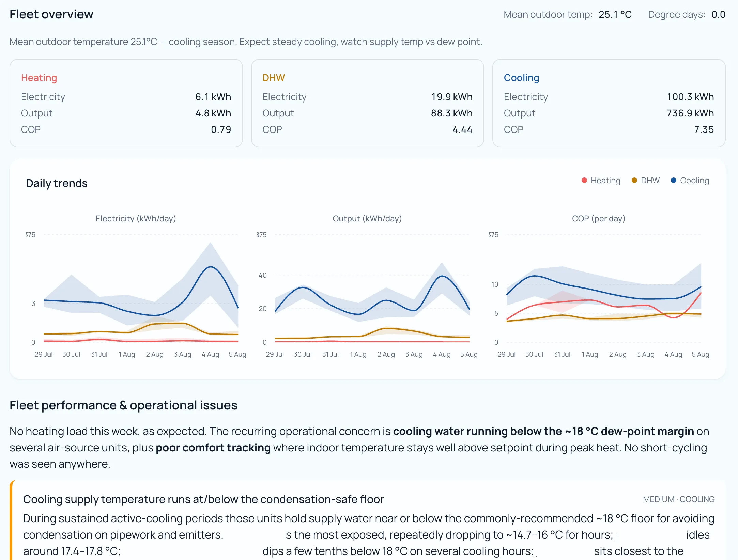Viewport: 738px width, 560px height.
Task: Select Cooling electricity value '100.3 kWh'
Action: pos(690,97)
